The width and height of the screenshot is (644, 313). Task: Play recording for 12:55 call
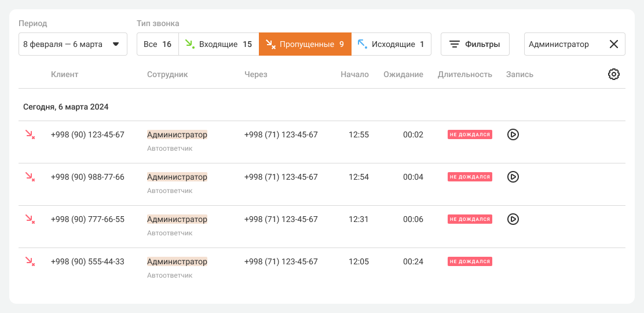(x=513, y=134)
